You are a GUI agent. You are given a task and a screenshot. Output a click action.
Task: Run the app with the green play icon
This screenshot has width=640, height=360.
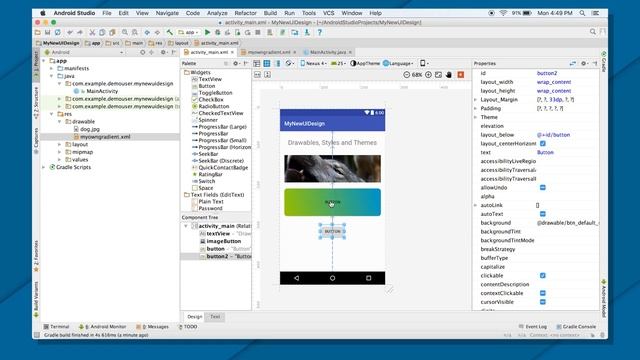click(207, 32)
